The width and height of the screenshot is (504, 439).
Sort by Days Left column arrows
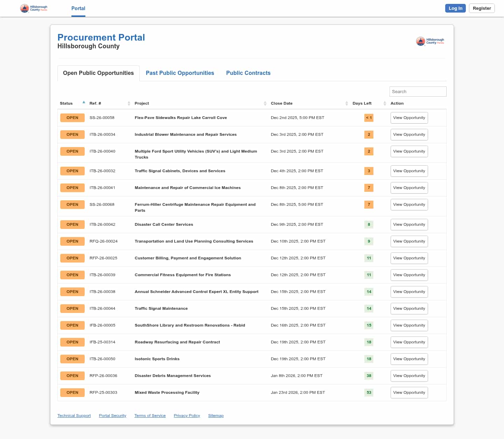pos(385,103)
